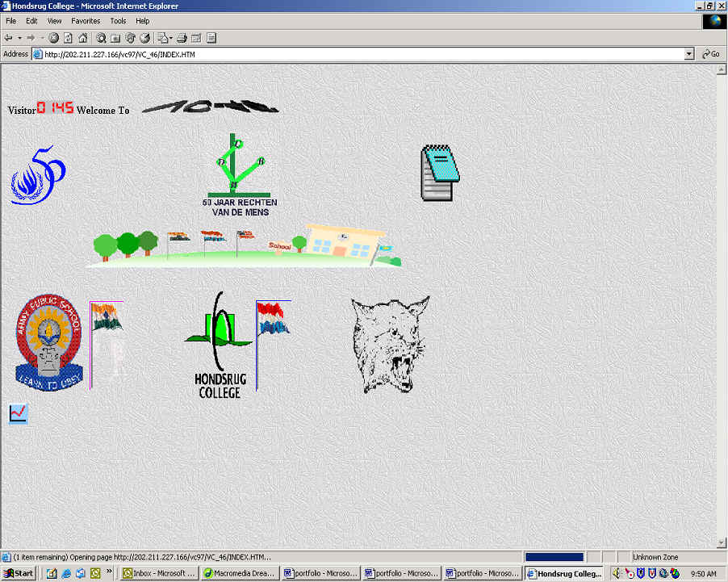Open the line chart icon

(19, 413)
